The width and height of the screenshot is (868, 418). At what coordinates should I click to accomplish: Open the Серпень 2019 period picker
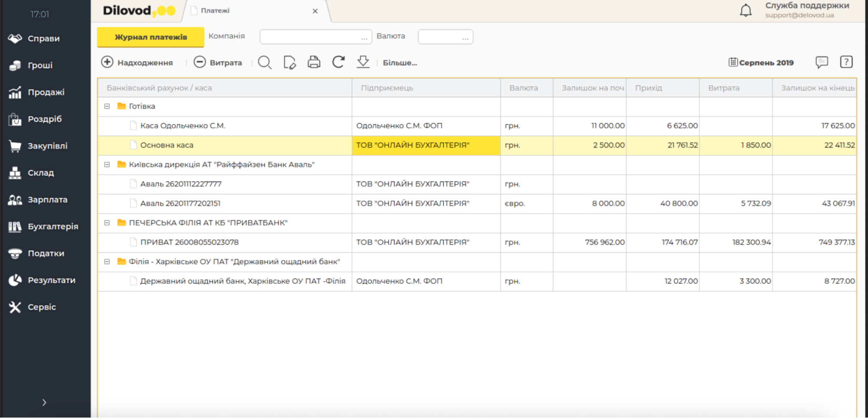761,63
